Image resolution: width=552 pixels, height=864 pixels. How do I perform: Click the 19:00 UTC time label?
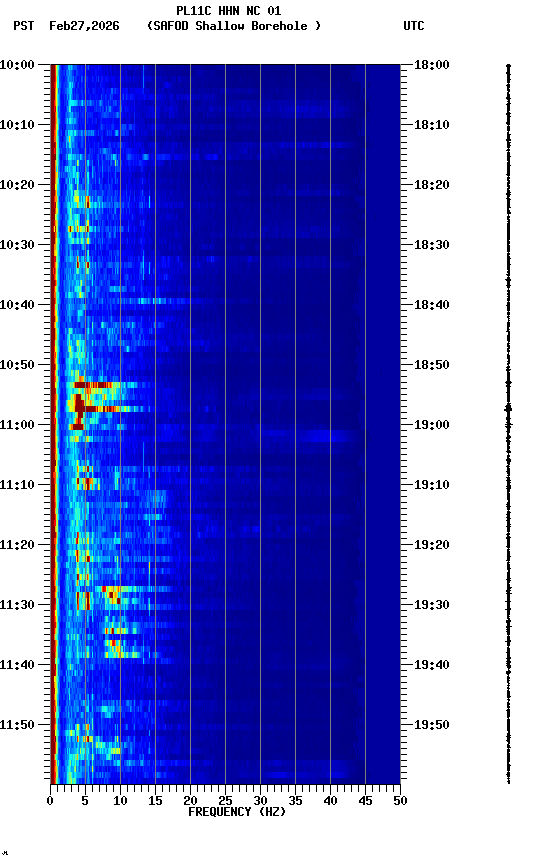pos(432,425)
